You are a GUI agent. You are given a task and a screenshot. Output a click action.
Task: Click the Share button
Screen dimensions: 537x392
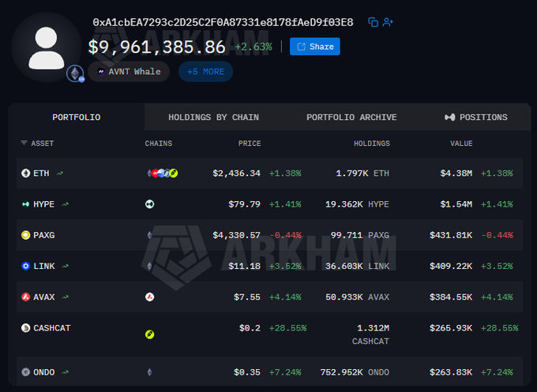315,47
